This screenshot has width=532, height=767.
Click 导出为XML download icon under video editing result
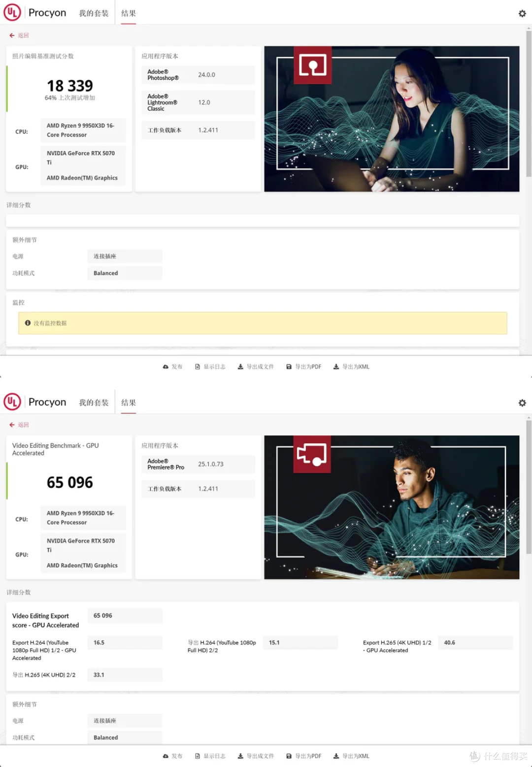pyautogui.click(x=336, y=756)
